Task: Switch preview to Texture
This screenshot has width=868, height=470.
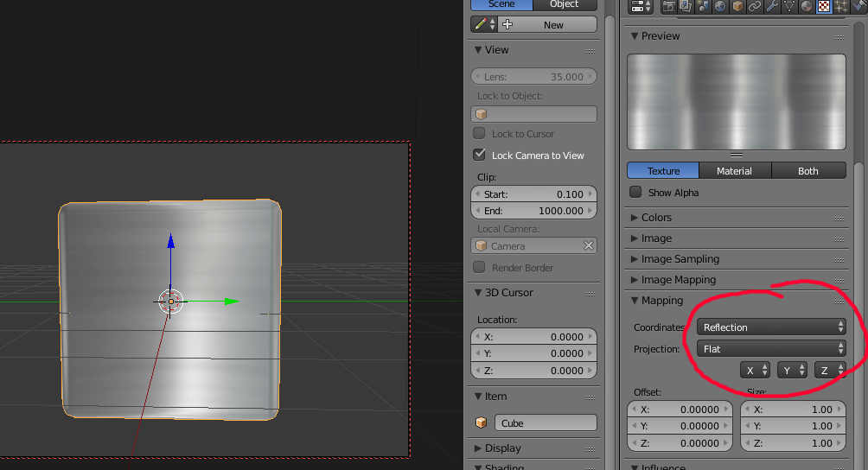Action: click(663, 171)
